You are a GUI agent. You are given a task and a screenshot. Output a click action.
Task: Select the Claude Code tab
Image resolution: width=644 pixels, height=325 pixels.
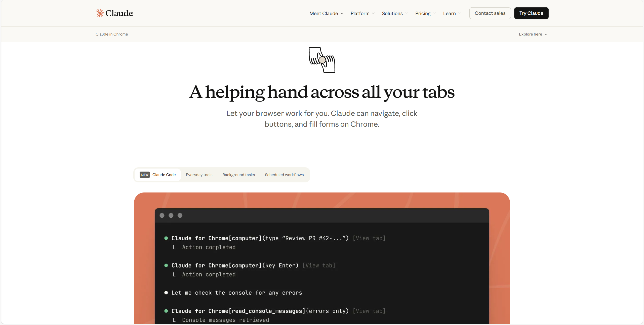(x=158, y=175)
